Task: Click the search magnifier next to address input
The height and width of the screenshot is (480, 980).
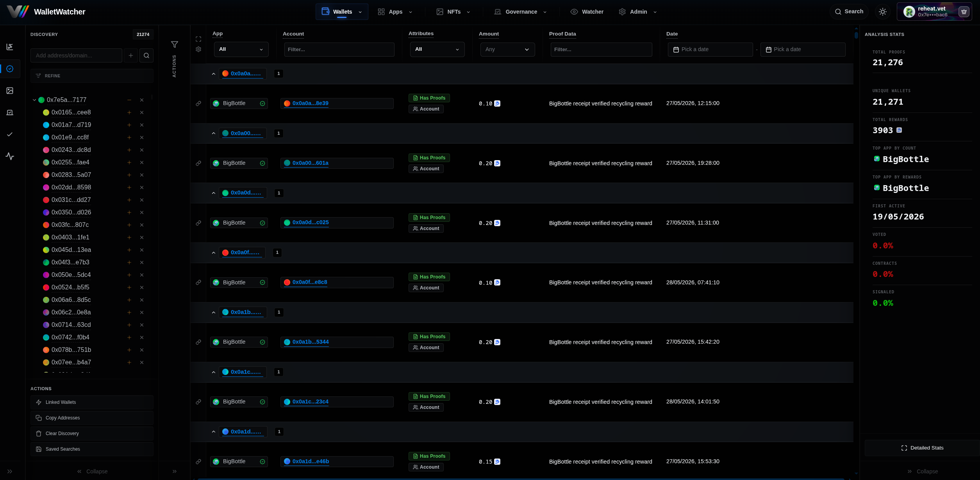Action: tap(146, 55)
